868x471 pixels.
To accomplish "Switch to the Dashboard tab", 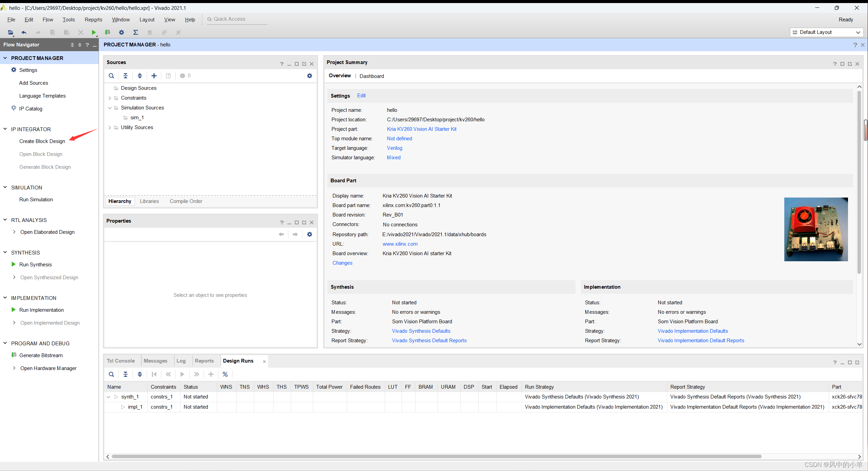I will click(x=371, y=76).
